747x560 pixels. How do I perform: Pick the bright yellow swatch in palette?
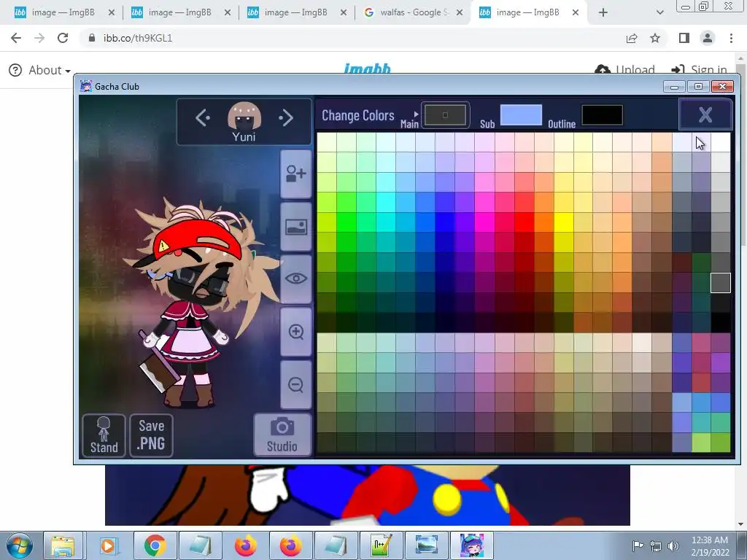[564, 222]
